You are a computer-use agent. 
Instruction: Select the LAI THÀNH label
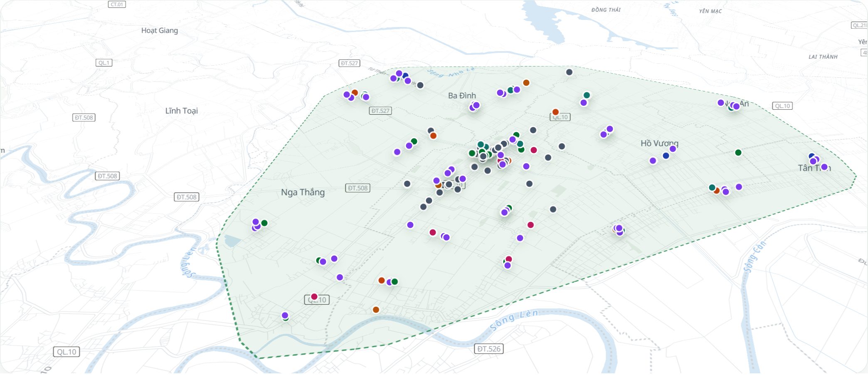[823, 57]
